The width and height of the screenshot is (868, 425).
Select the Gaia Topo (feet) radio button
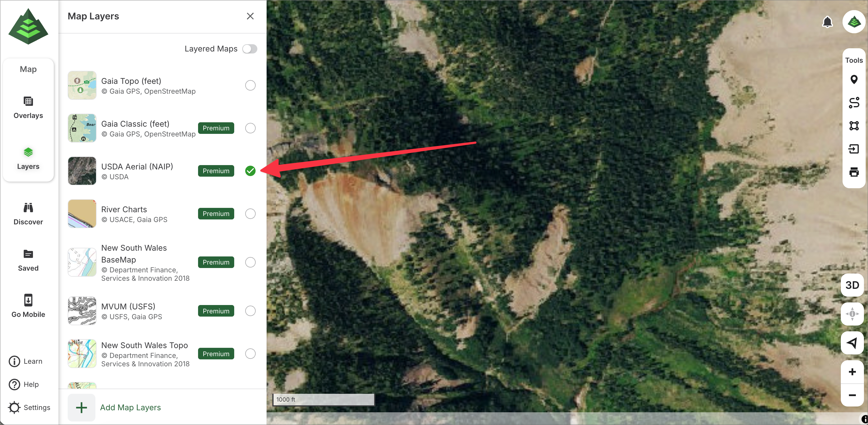(250, 85)
